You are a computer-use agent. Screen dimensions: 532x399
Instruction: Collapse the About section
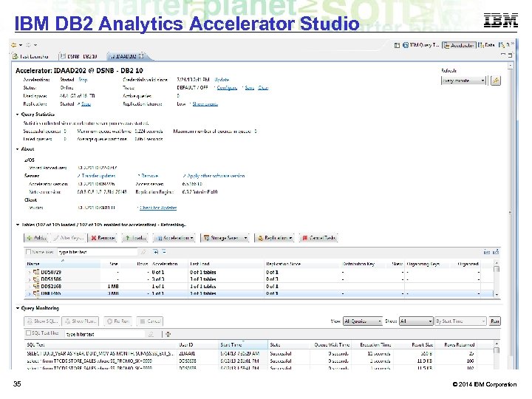point(17,149)
